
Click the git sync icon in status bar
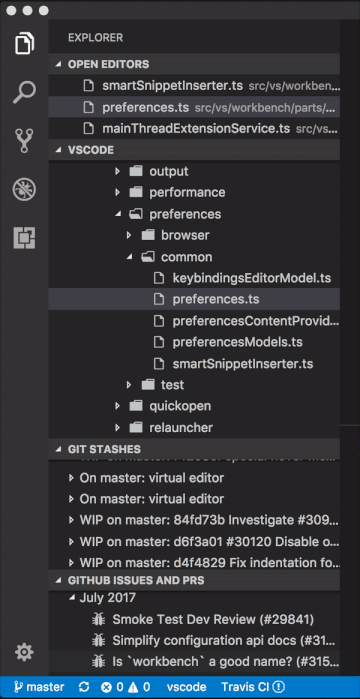coord(84,687)
